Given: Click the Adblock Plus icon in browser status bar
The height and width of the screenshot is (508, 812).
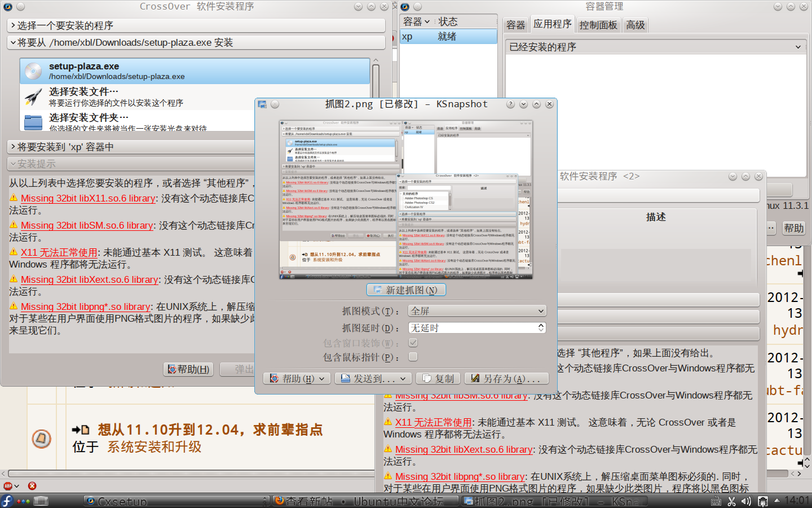Looking at the screenshot, I should (8, 486).
